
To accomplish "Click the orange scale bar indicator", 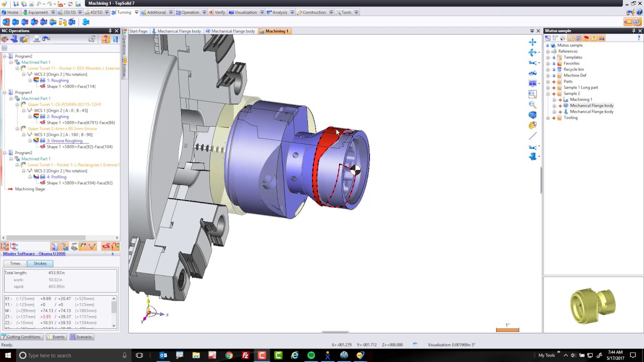I will coord(507,329).
